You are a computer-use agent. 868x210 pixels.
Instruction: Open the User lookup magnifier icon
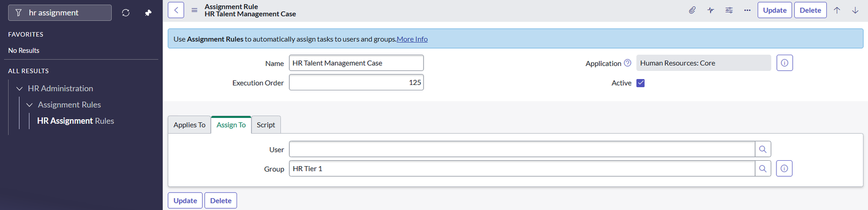click(x=763, y=149)
